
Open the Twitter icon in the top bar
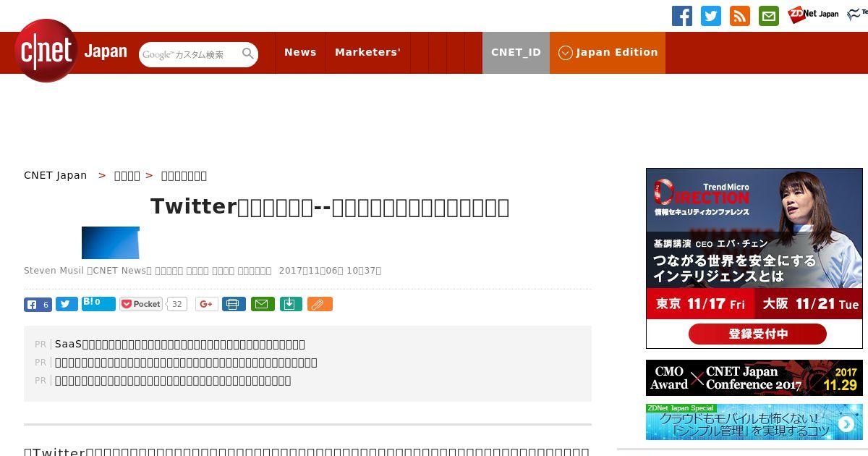point(711,16)
